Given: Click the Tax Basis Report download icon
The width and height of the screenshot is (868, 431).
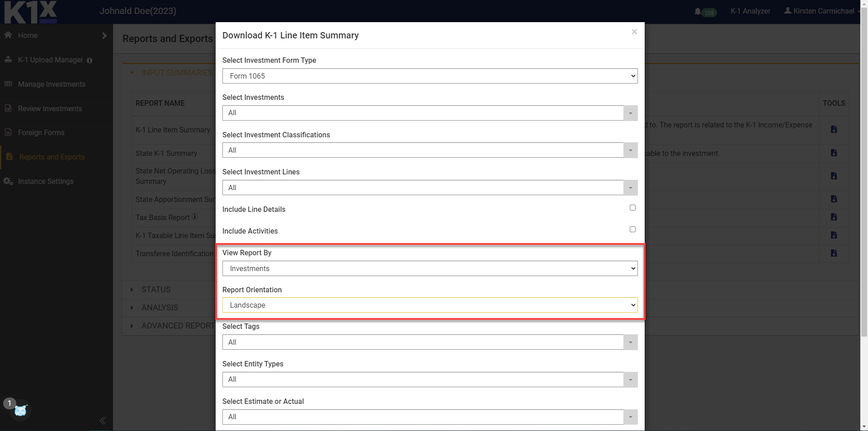Looking at the screenshot, I should point(834,217).
